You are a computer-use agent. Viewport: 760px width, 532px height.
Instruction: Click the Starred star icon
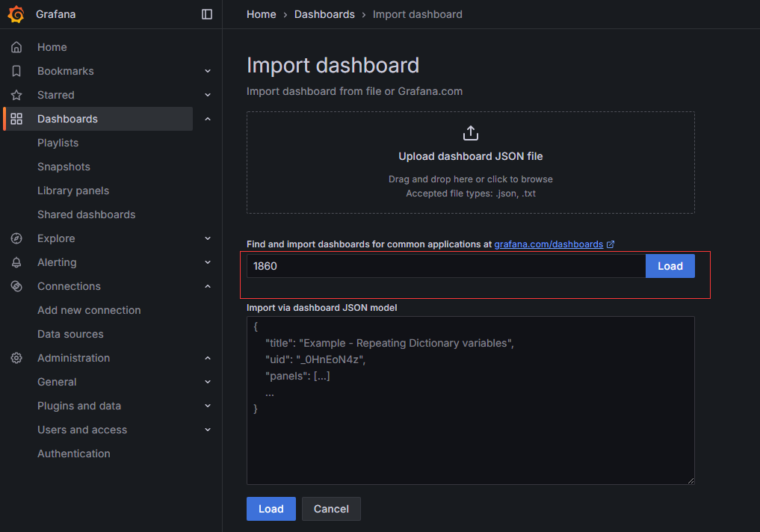point(16,95)
